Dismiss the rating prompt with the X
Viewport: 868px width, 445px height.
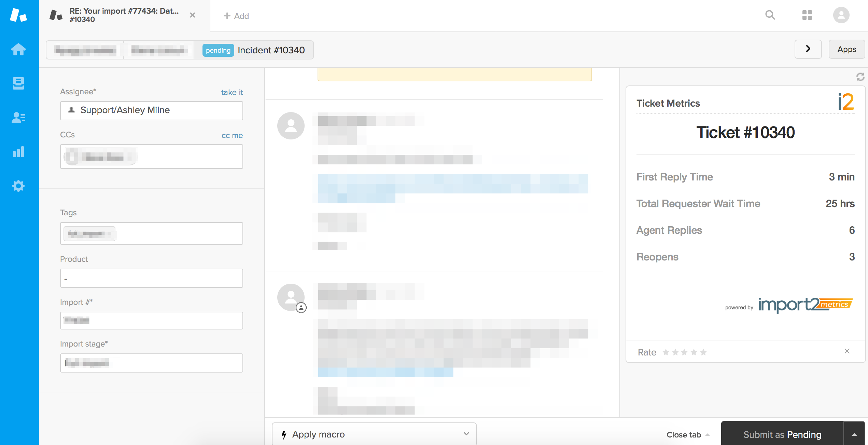tap(847, 351)
